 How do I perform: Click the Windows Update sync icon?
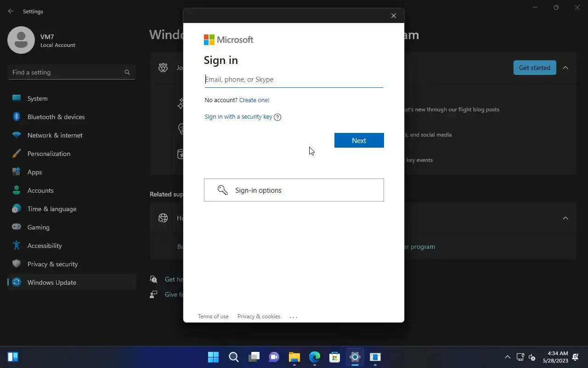(17, 282)
